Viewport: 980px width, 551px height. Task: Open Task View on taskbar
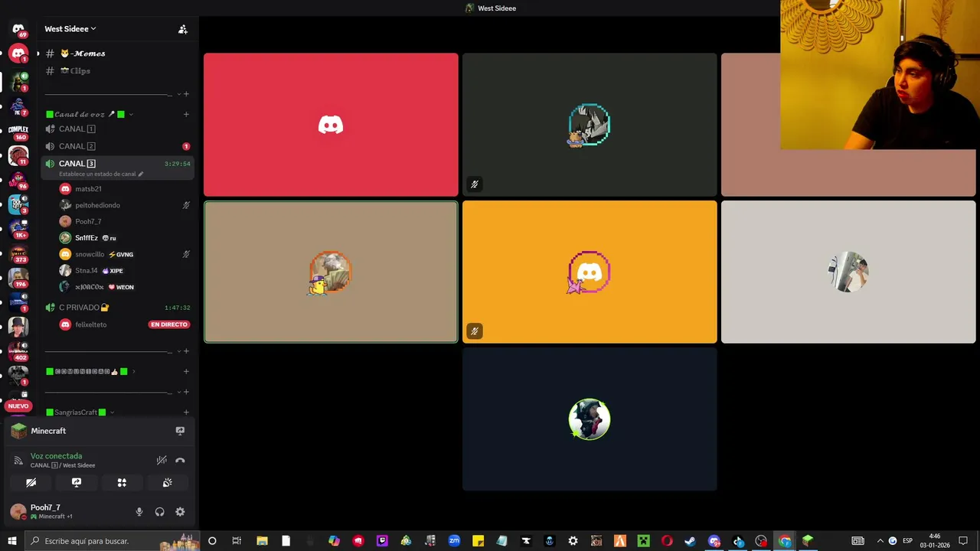[237, 541]
